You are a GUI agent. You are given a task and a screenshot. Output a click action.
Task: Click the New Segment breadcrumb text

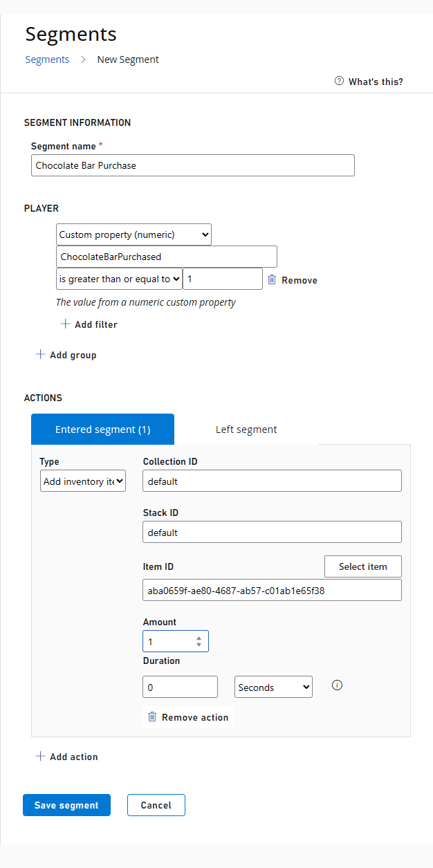point(128,59)
